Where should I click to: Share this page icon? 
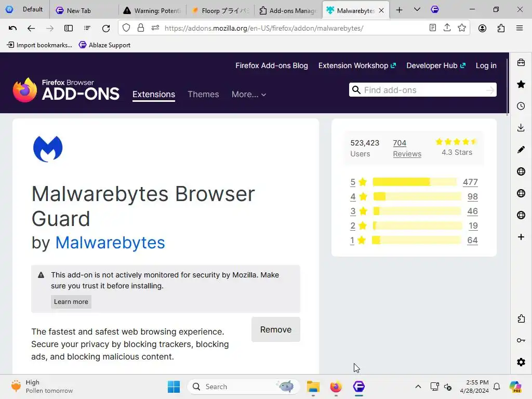(x=447, y=28)
